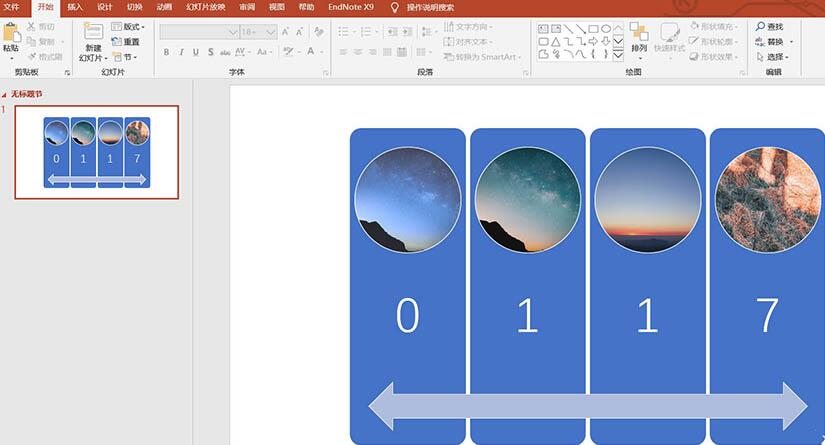
Task: Toggle Justify paragraph alignment
Action: [x=387, y=52]
